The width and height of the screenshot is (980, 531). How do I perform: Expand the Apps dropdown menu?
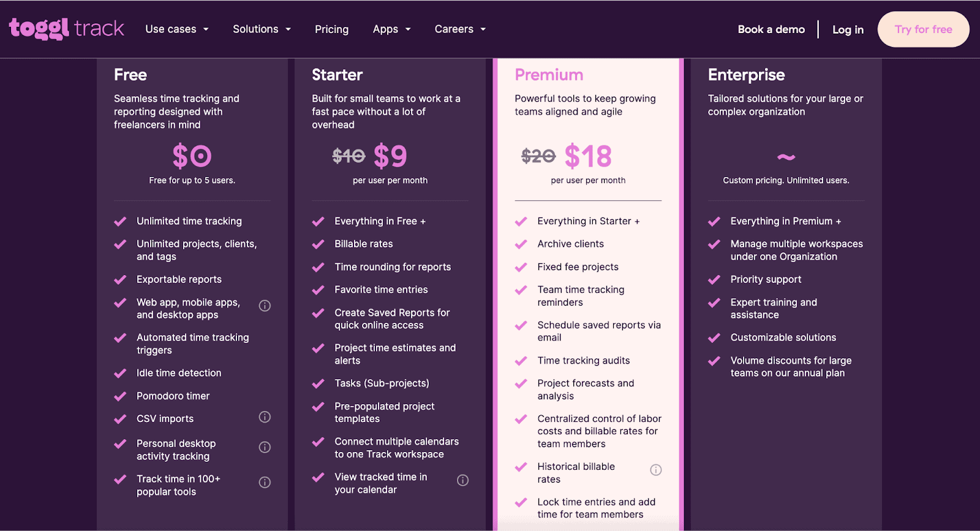pos(391,29)
